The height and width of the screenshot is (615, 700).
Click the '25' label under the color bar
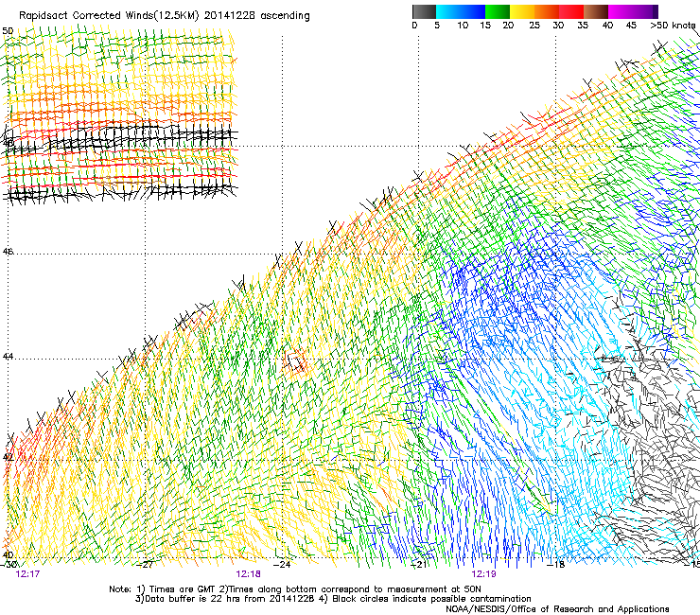(534, 26)
